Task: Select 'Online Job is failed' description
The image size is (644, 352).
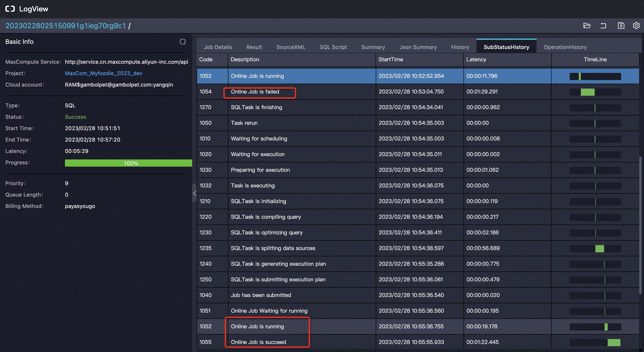Action: tap(255, 92)
